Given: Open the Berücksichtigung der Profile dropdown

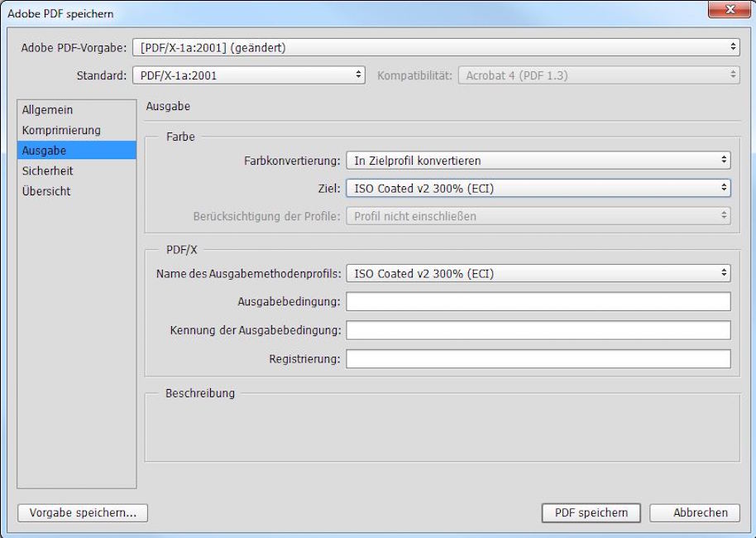Looking at the screenshot, I should (538, 216).
